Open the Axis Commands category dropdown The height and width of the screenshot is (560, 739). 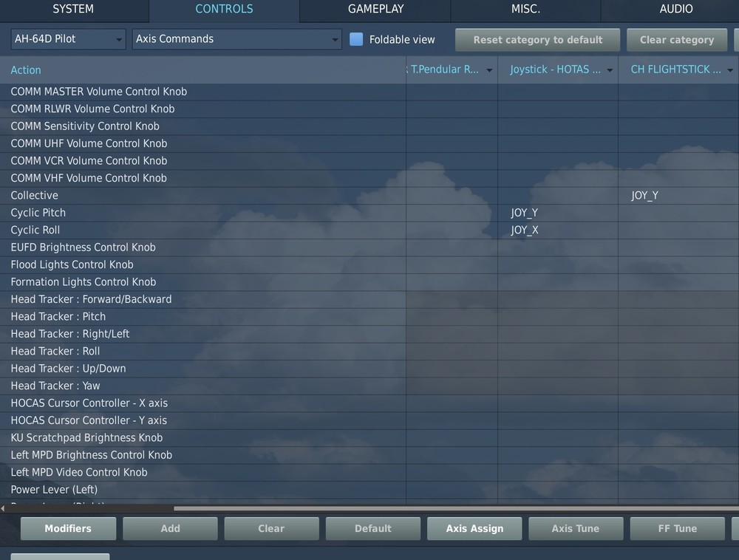pyautogui.click(x=236, y=39)
